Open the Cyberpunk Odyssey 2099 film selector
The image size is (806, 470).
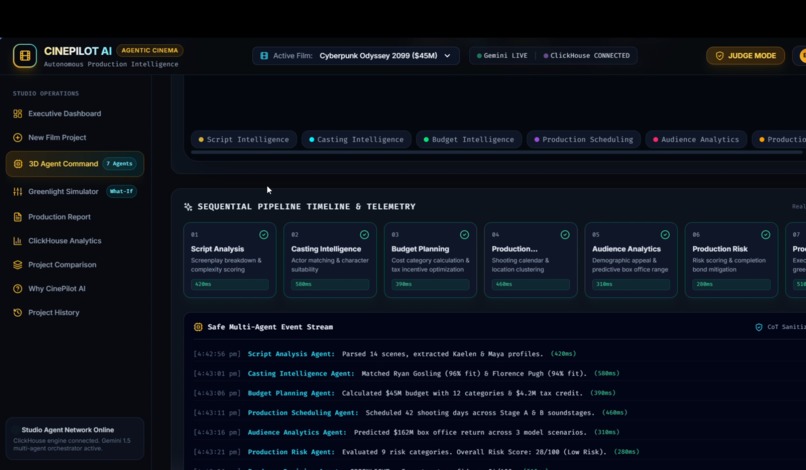(x=356, y=56)
